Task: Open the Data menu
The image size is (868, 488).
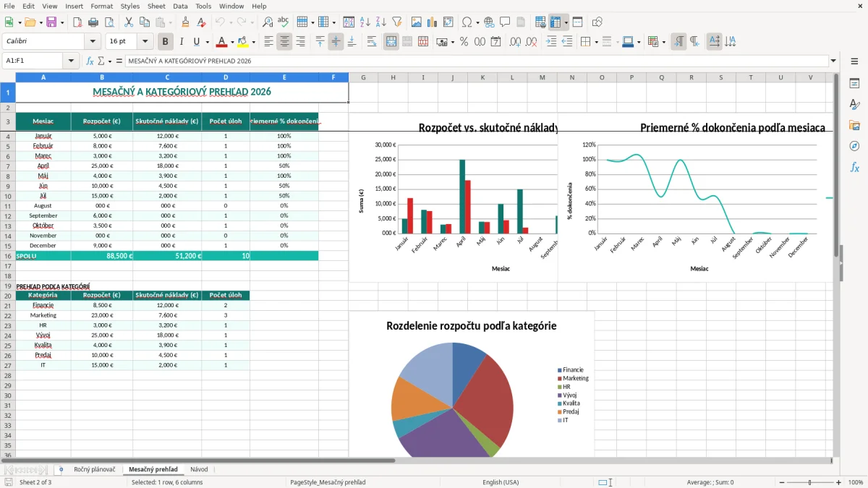Action: pos(180,6)
